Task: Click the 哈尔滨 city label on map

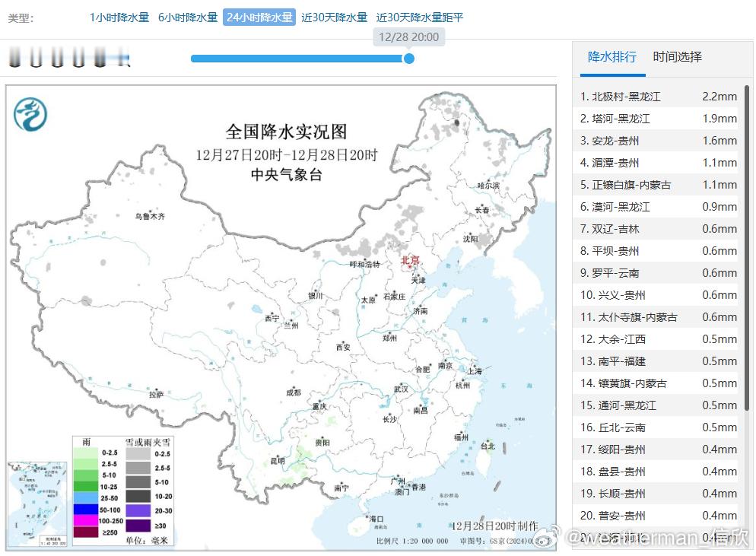Action: [488, 186]
